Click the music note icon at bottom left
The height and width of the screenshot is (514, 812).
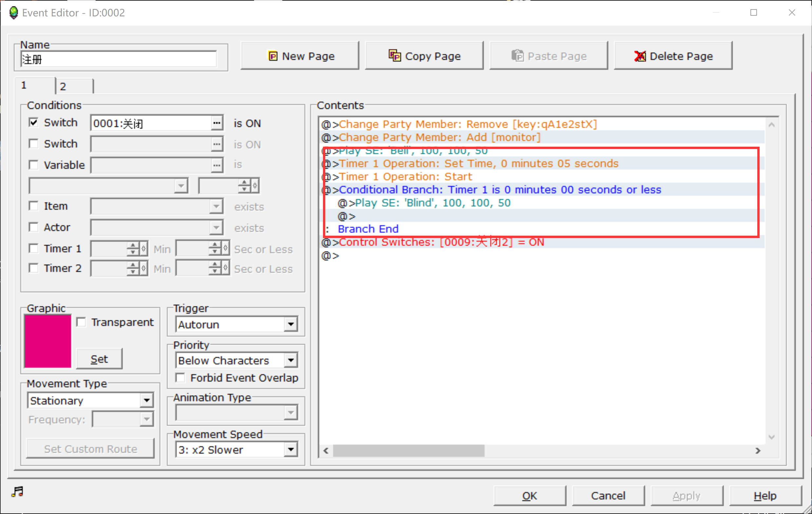click(x=17, y=492)
